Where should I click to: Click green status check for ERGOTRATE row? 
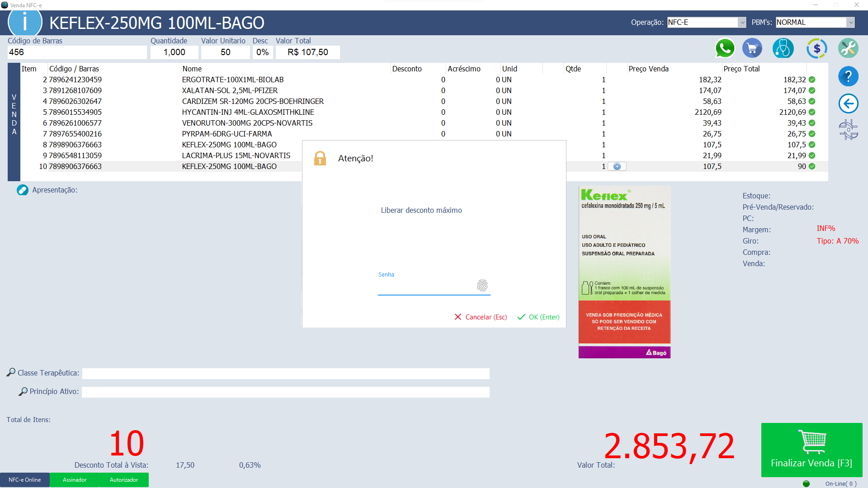812,80
